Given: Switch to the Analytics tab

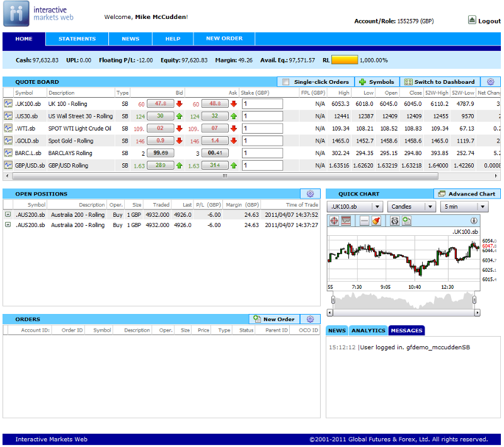Looking at the screenshot, I should click(368, 330).
